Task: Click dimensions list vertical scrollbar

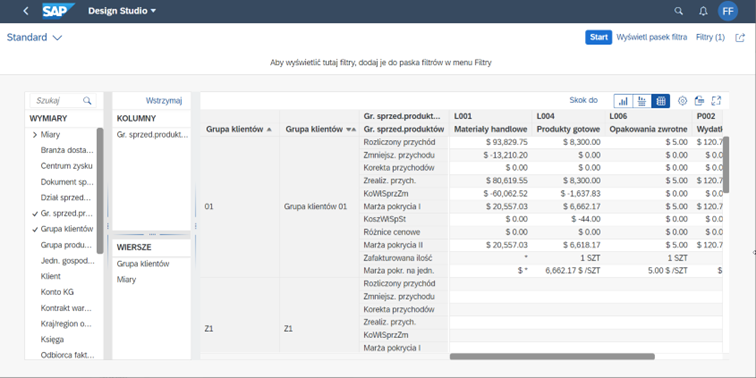Action: [100, 190]
